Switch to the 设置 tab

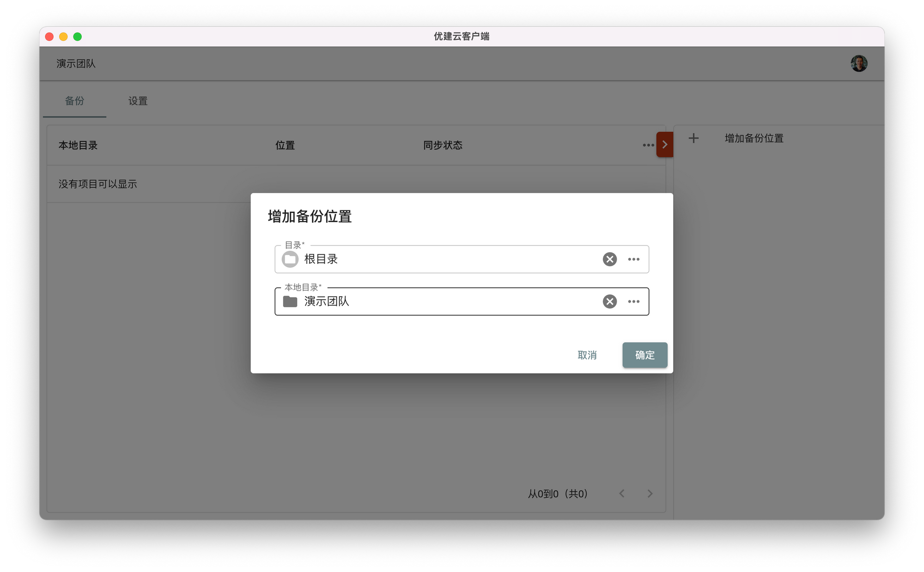[x=138, y=101]
